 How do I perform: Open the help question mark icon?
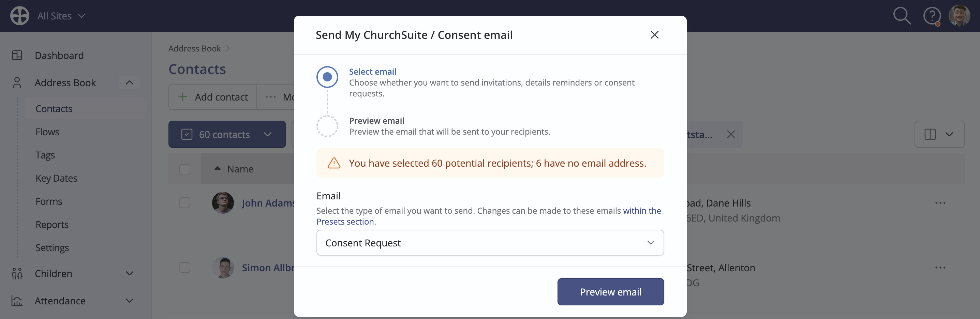pyautogui.click(x=932, y=16)
